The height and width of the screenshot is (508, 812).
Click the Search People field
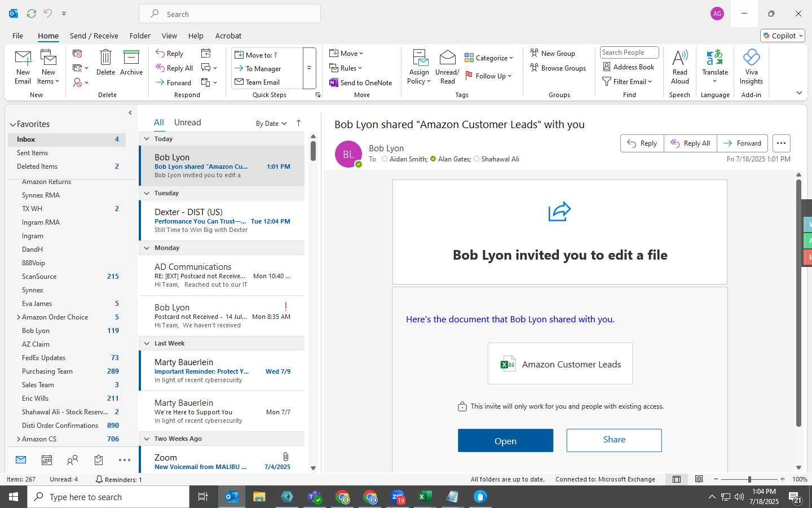pyautogui.click(x=629, y=52)
